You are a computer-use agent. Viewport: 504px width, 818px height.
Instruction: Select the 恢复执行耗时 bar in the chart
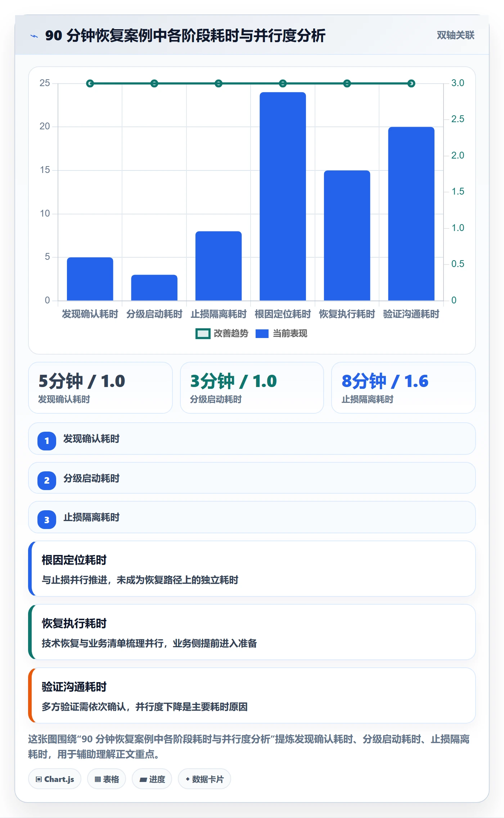coord(347,236)
